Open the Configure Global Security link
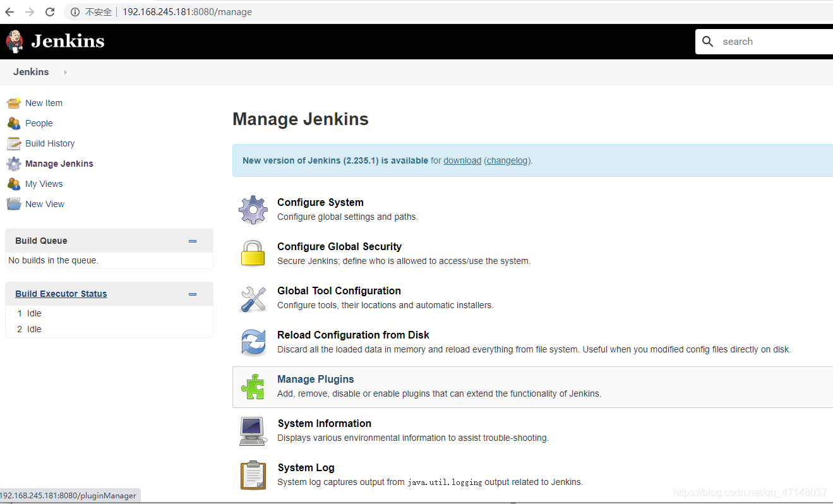This screenshot has width=833, height=504. pos(339,246)
